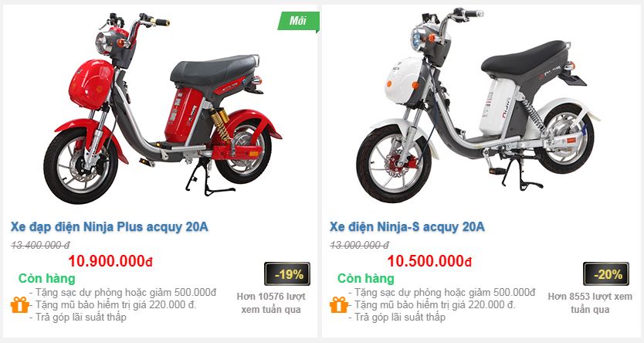Click the green "Mới" ribbon badge

click(x=299, y=21)
